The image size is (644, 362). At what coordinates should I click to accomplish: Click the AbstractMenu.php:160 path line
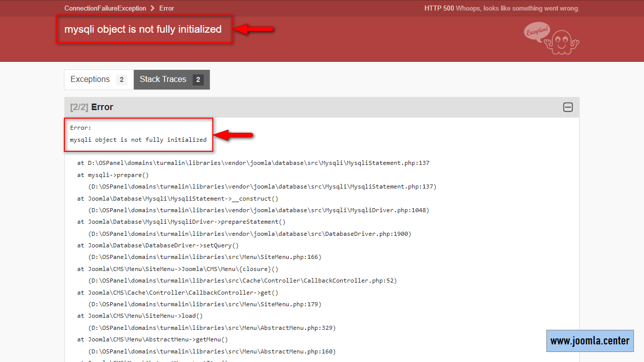(x=212, y=351)
